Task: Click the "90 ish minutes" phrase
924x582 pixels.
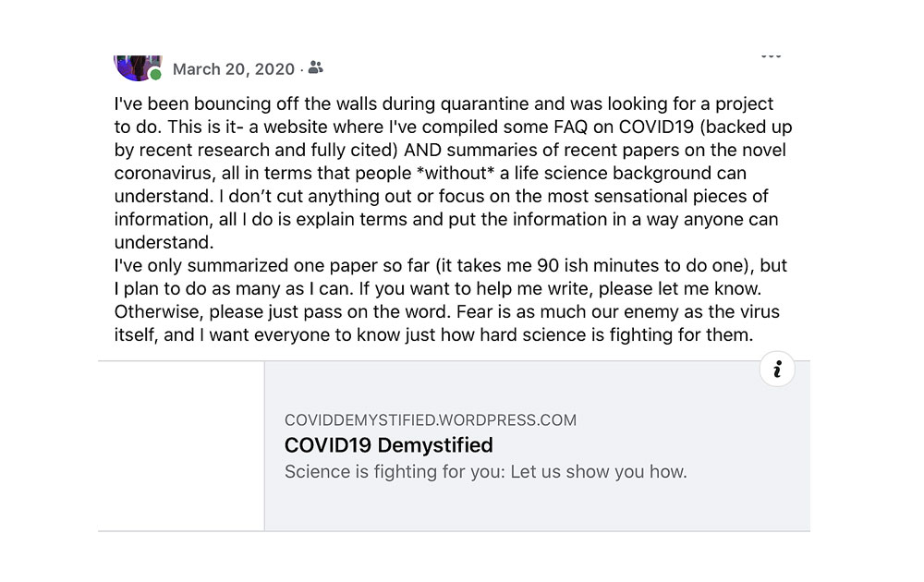Action: click(598, 266)
